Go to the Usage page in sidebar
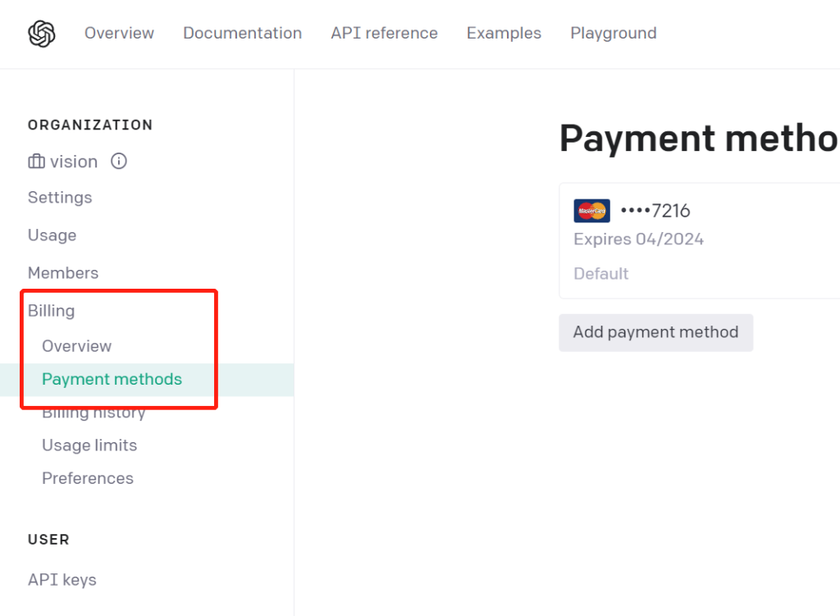This screenshot has width=840, height=616. (x=52, y=235)
